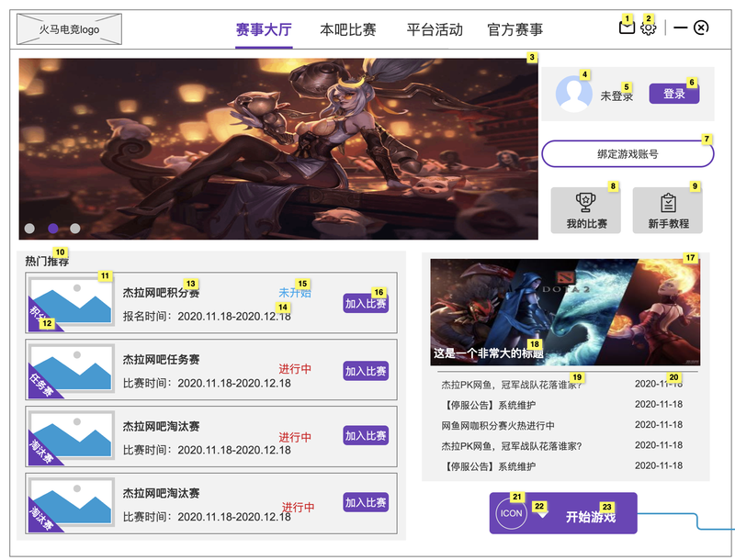Switch to 平台活动 tab
735x560 pixels.
(435, 29)
